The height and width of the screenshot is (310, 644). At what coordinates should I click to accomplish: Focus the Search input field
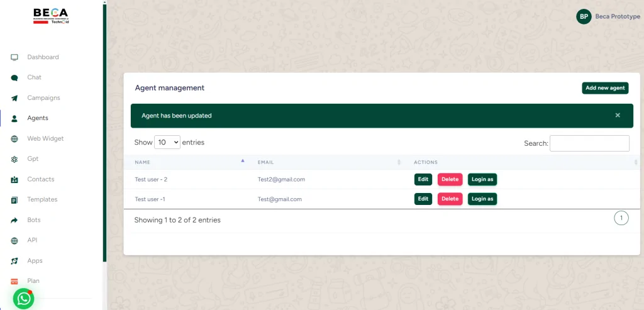[589, 143]
